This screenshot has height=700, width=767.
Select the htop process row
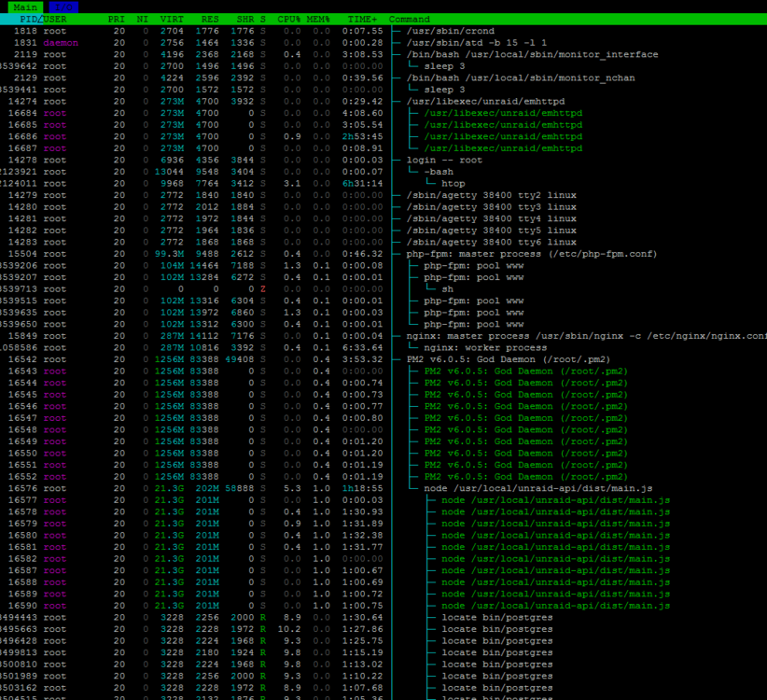coord(383,184)
